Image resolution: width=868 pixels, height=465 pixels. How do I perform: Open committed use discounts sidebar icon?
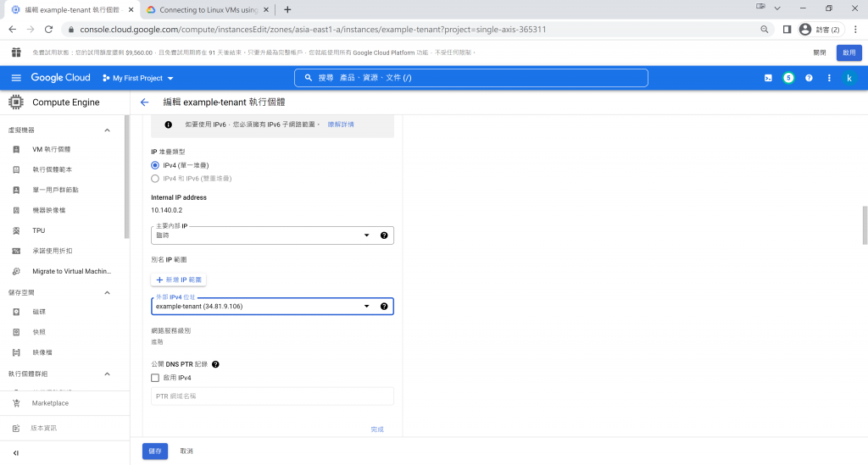coord(16,251)
